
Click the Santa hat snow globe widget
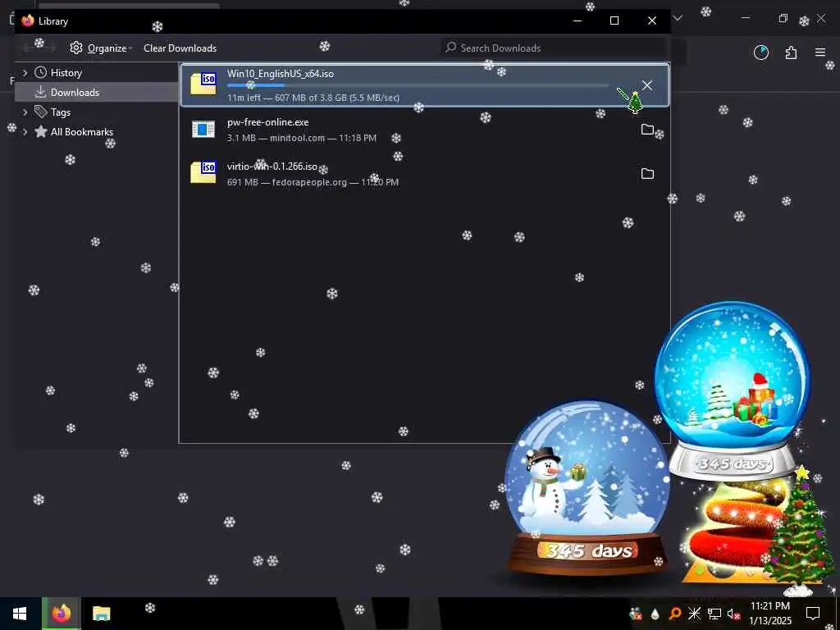733,391
